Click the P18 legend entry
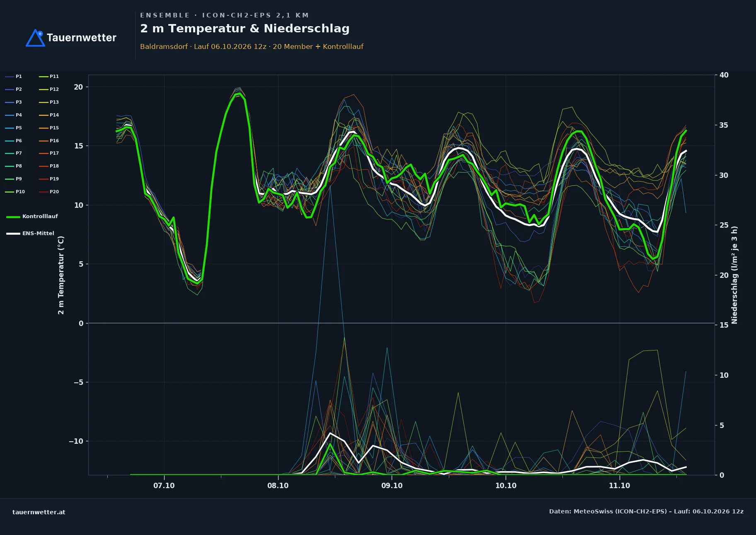The width and height of the screenshot is (756, 535). [x=49, y=166]
